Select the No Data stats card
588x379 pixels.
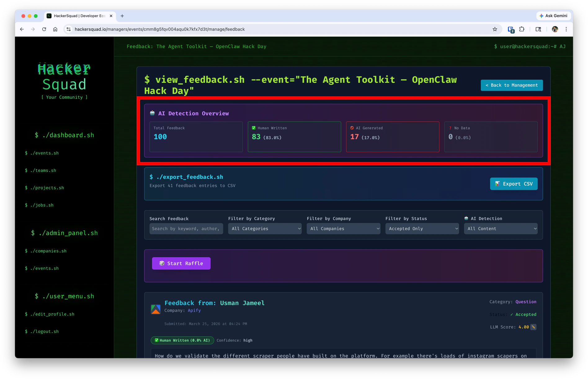click(491, 137)
